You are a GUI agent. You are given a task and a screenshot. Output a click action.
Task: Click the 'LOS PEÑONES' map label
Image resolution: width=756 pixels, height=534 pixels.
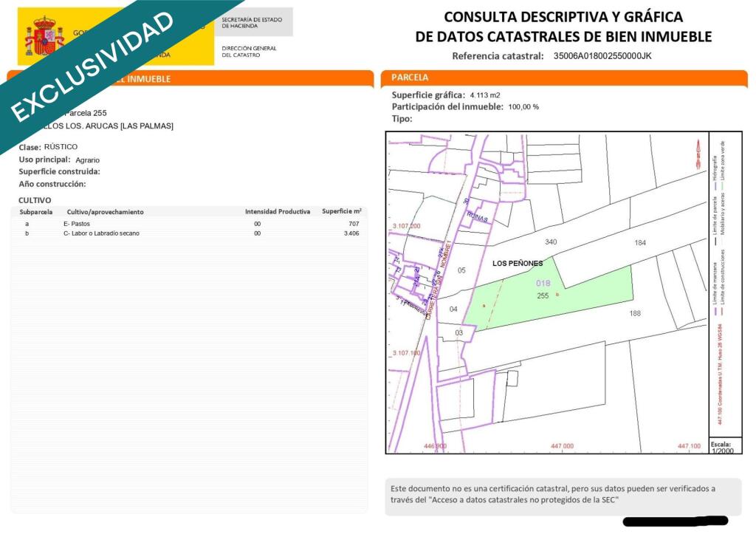518,264
